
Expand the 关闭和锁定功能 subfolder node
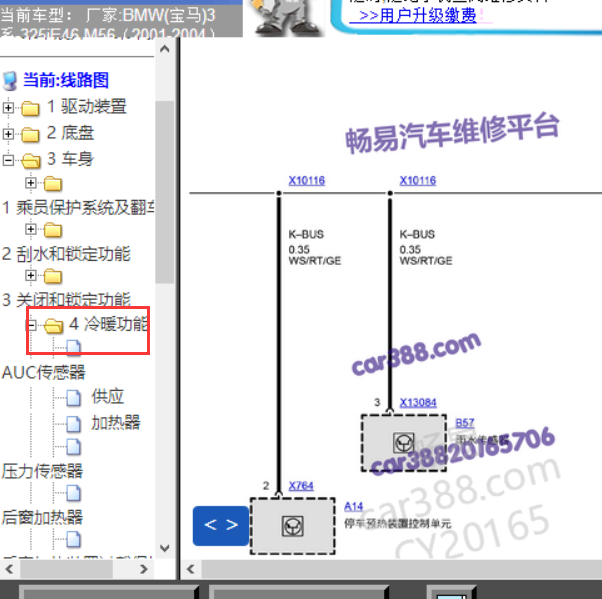pyautogui.click(x=31, y=275)
